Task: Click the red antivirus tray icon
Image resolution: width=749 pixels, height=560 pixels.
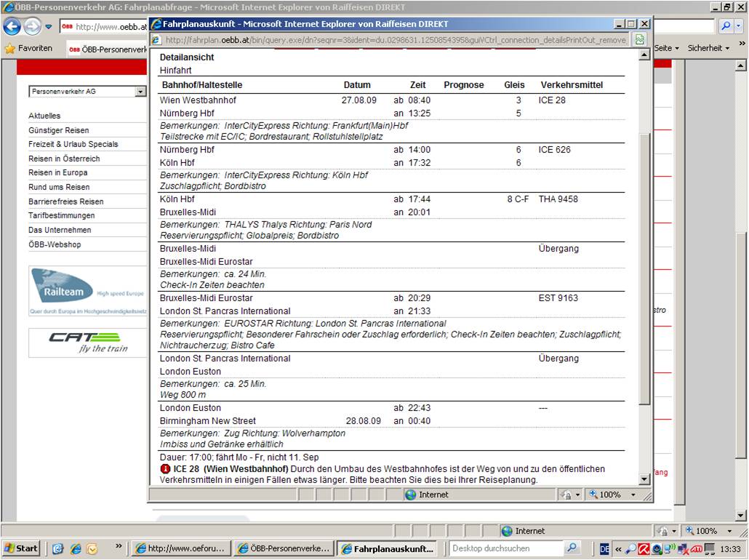Action: click(x=644, y=549)
